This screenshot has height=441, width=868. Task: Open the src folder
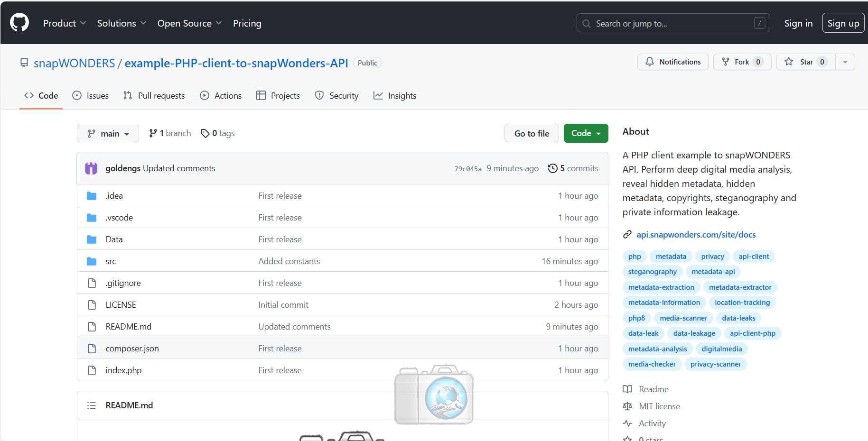point(111,261)
